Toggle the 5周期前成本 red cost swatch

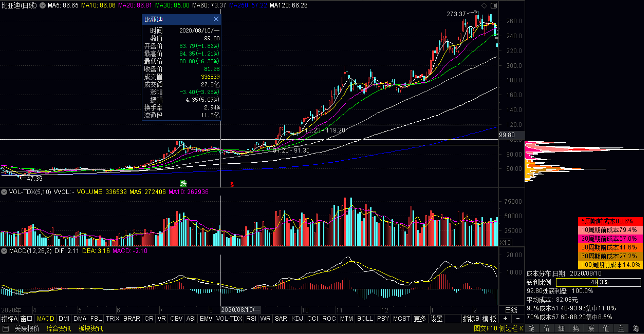(x=610, y=221)
